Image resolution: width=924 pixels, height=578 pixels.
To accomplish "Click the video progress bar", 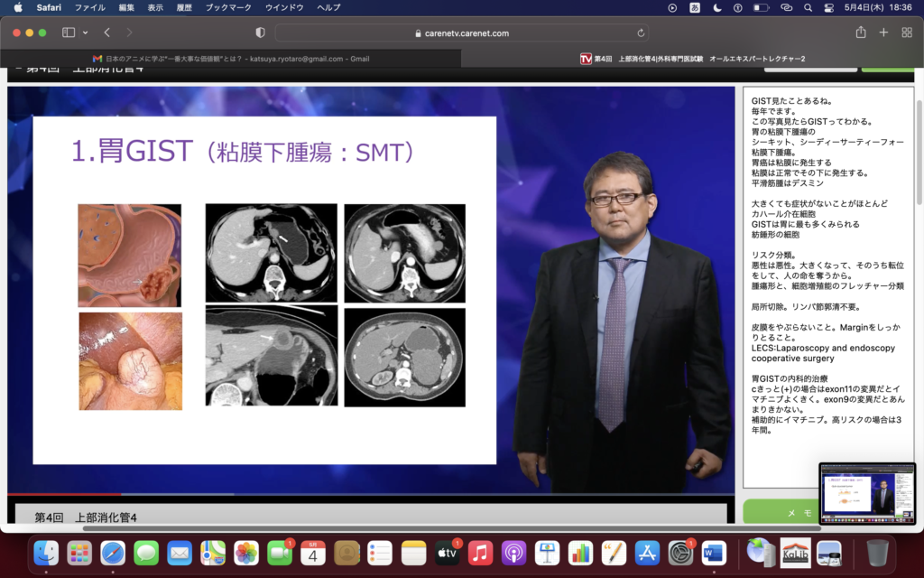I will tap(361, 494).
